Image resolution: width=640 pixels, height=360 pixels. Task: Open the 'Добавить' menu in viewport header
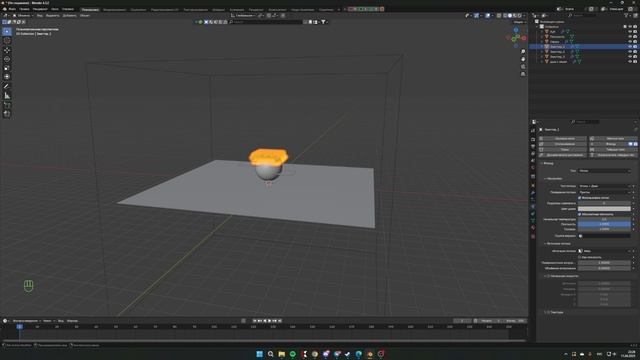coord(69,16)
